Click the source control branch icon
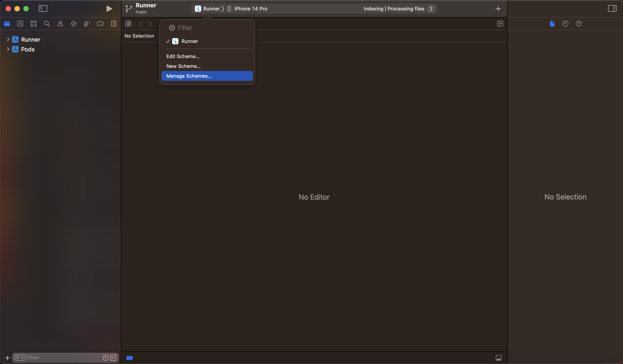 tap(129, 9)
